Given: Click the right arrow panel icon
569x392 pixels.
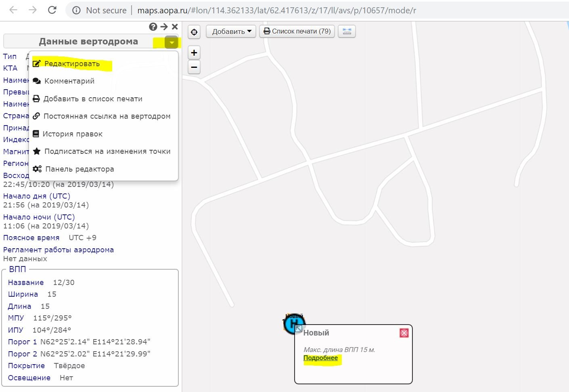Looking at the screenshot, I should (x=164, y=27).
